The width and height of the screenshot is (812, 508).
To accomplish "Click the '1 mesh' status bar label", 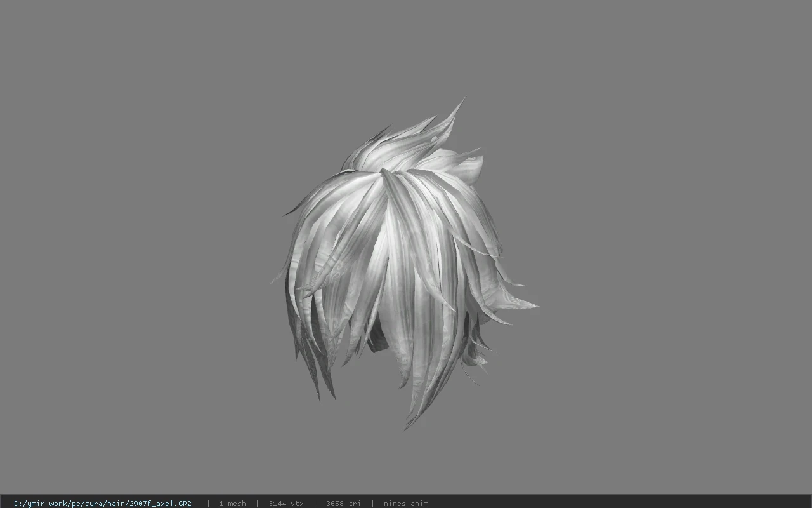I will (232, 503).
